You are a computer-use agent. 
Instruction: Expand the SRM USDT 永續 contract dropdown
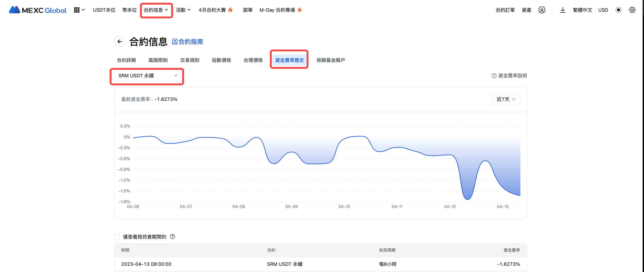coord(147,76)
